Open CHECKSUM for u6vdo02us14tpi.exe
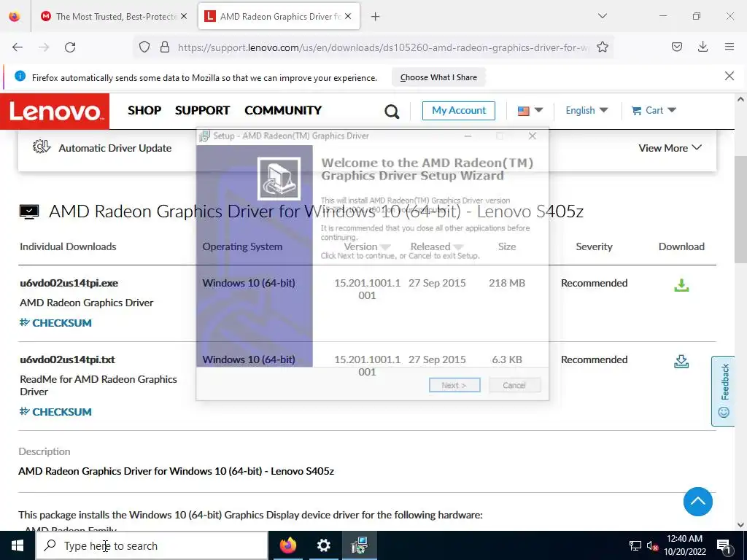 point(55,323)
